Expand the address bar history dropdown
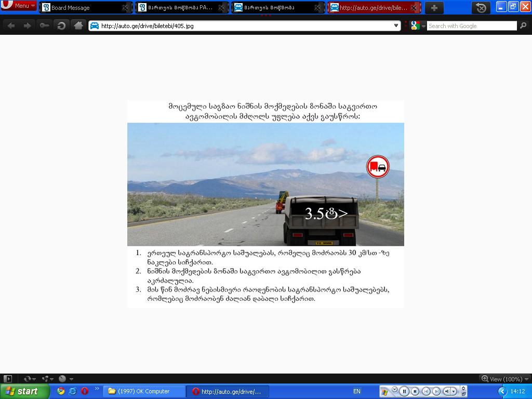This screenshot has height=399, width=532. tap(396, 26)
